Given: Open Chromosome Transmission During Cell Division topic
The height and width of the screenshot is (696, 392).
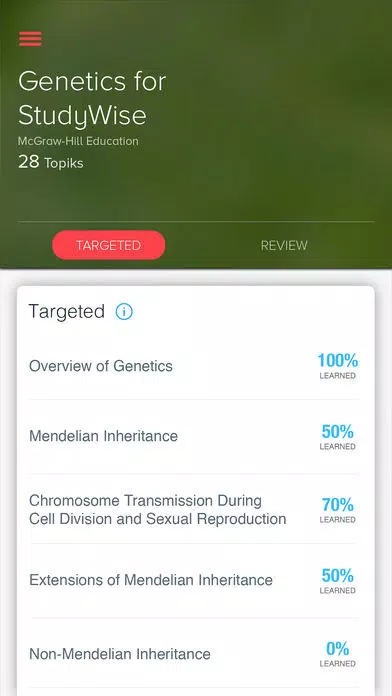Looking at the screenshot, I should click(194, 510).
